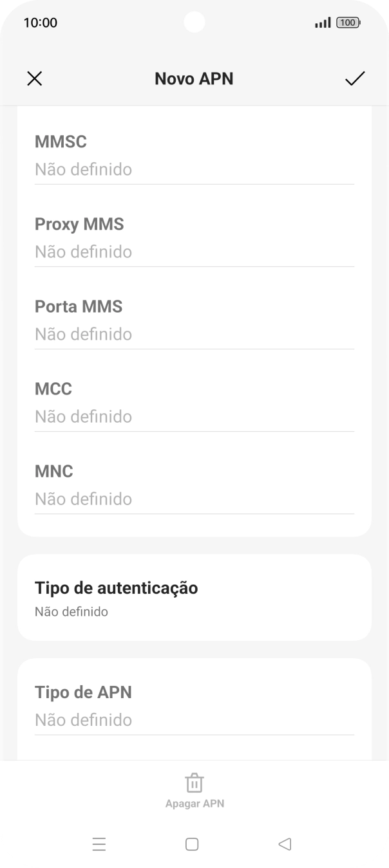Viewport: 389px width, 868px height.
Task: Edit the Proxy MMS field
Action: click(194, 252)
